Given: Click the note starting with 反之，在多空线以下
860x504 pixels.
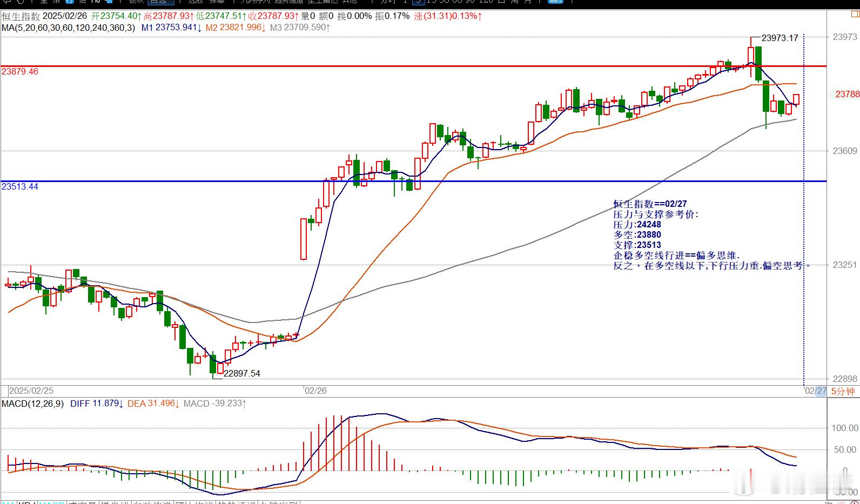Looking at the screenshot, I should pos(712,265).
